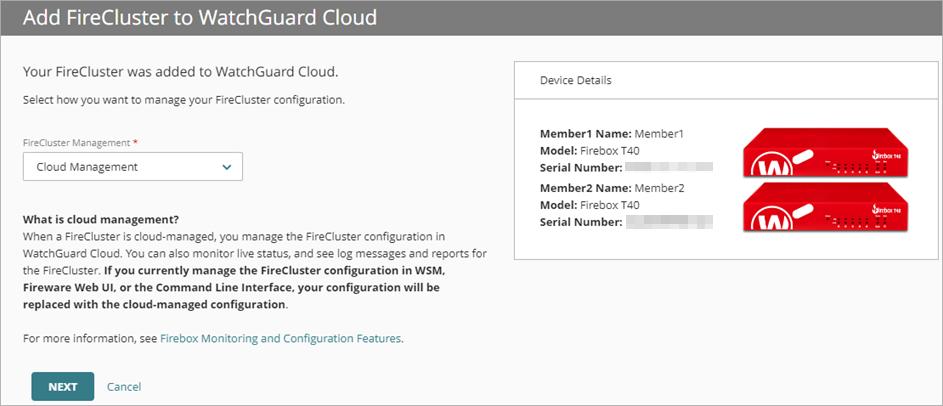943x406 pixels.
Task: Click the blurred Member2 serial number value
Action: coord(669,221)
